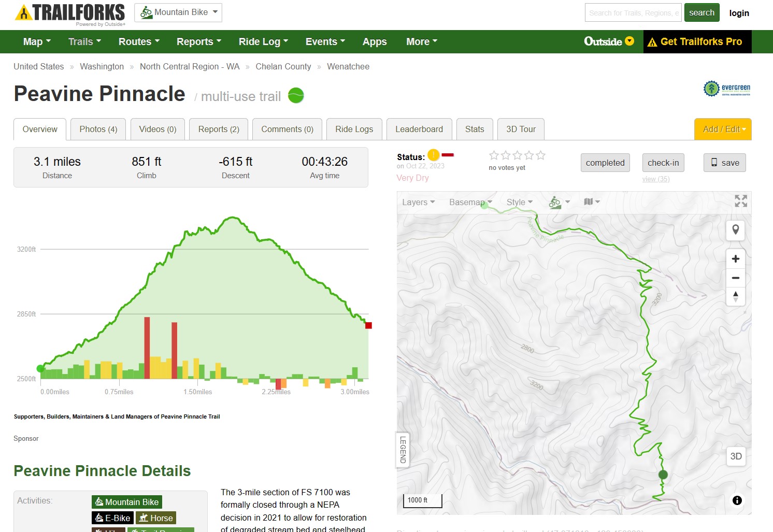773x532 pixels.
Task: Navigate to Washington breadcrumb
Action: tap(102, 66)
